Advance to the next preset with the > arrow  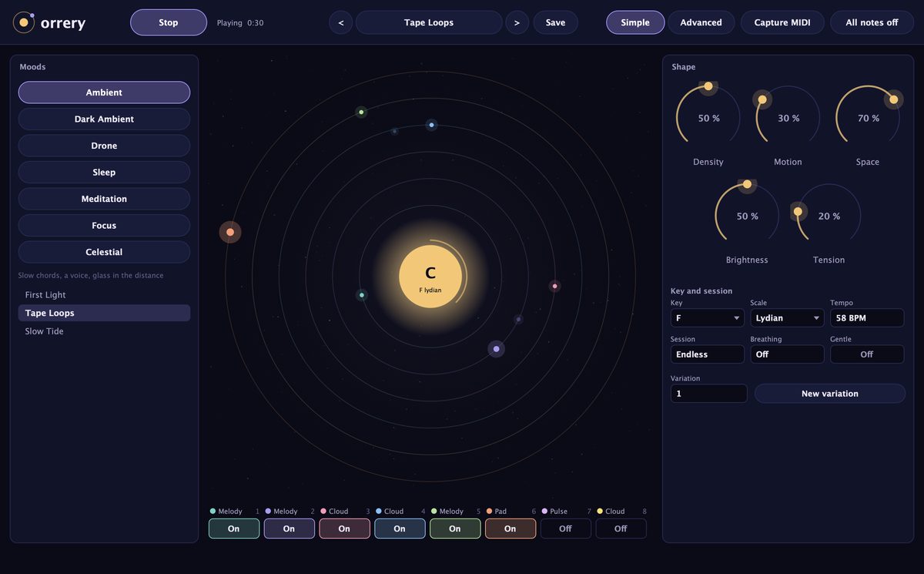pyautogui.click(x=517, y=22)
